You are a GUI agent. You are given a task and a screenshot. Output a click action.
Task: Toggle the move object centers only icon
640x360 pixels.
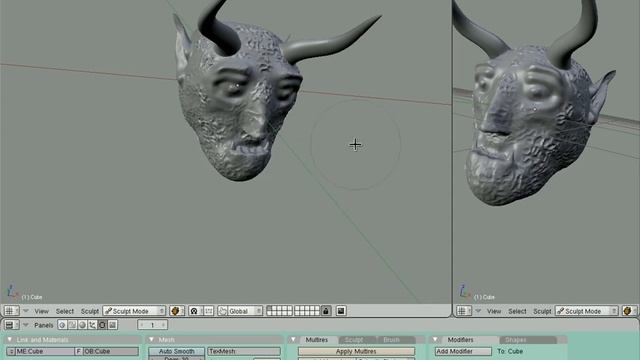(x=209, y=311)
